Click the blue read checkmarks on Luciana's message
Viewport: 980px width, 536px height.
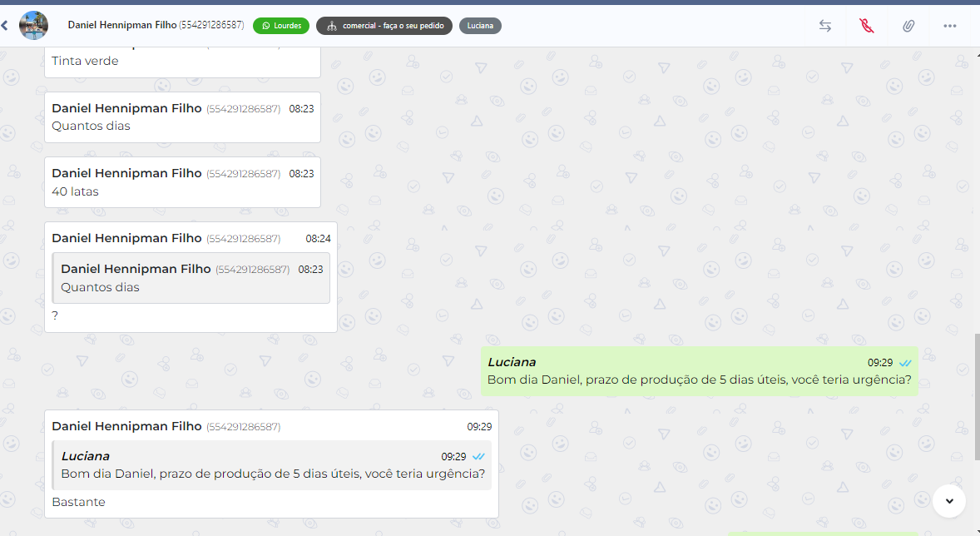click(905, 363)
